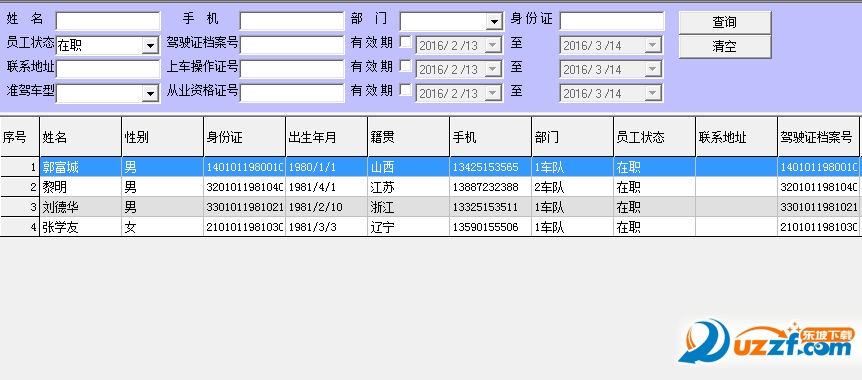Click birth date 1981/2/10
862x380 pixels.
315,207
